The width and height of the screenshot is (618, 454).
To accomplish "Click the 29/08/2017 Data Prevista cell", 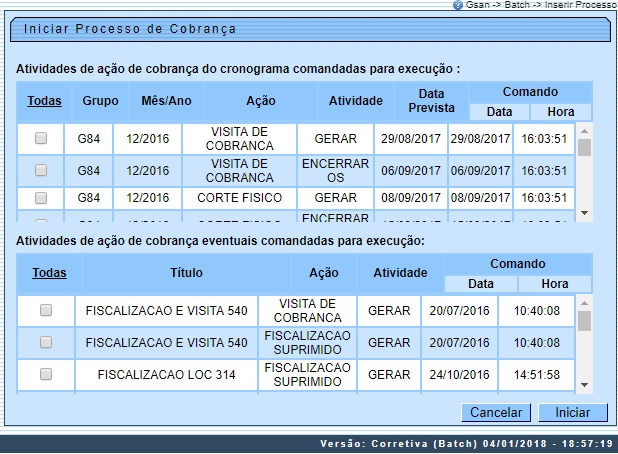I will (411, 139).
